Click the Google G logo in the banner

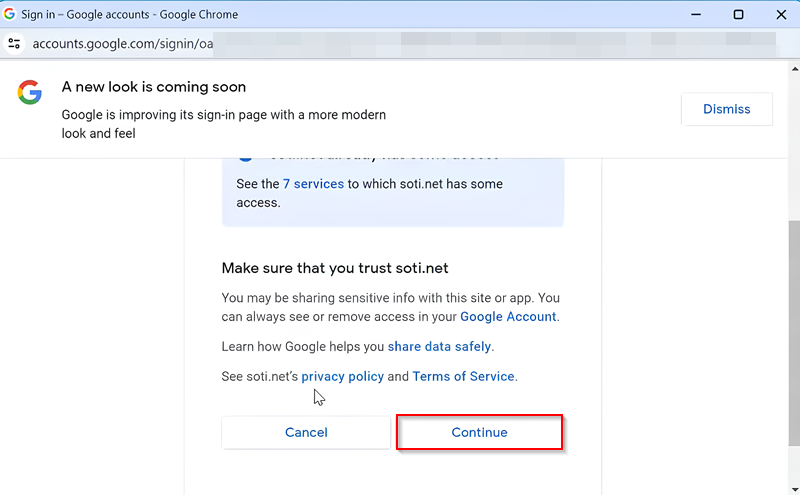pyautogui.click(x=29, y=93)
